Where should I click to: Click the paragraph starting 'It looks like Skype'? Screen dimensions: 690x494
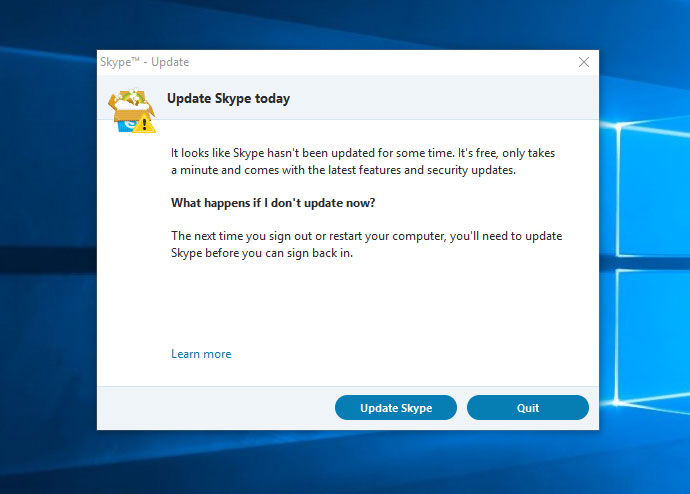[362, 162]
